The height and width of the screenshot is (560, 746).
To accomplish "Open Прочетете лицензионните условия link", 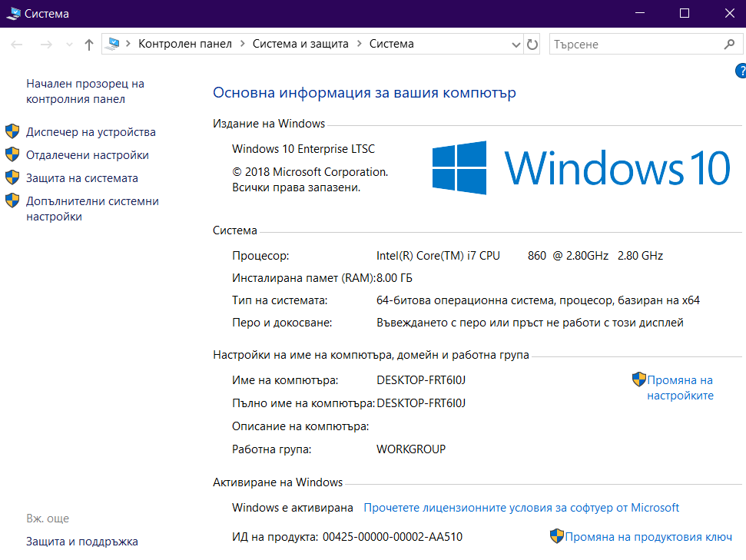I will (x=522, y=508).
